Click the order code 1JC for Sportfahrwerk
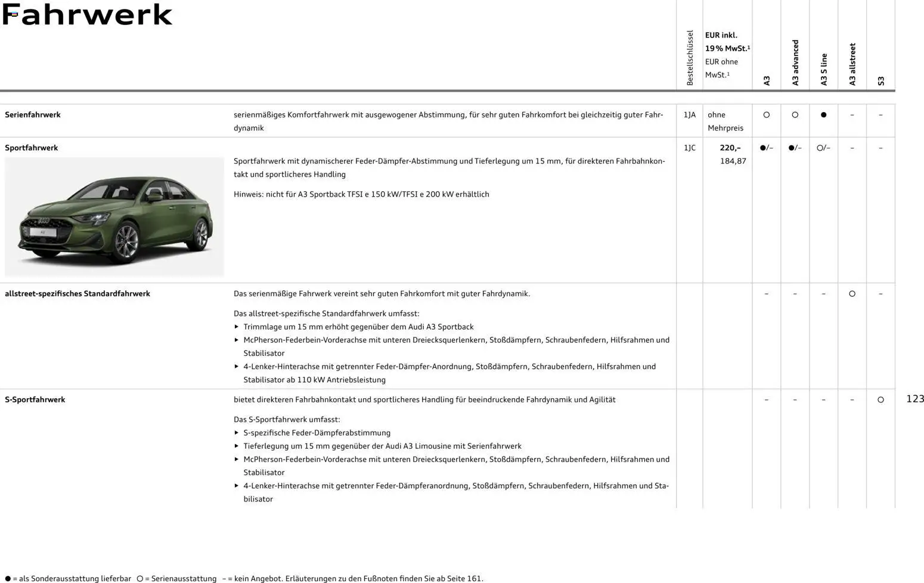Image resolution: width=924 pixels, height=583 pixels. [690, 147]
